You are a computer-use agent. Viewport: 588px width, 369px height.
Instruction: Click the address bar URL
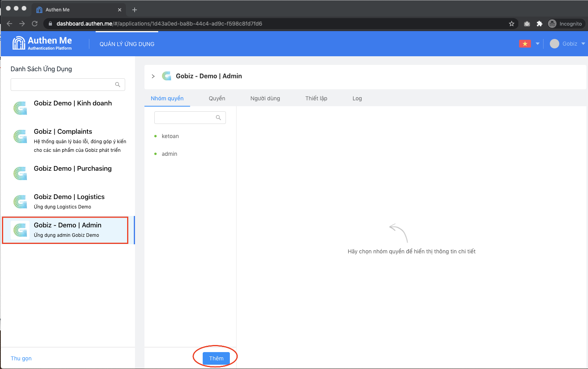[x=159, y=24]
